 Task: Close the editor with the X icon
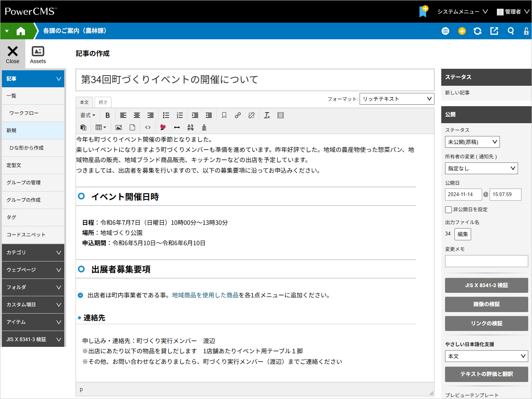(x=12, y=55)
